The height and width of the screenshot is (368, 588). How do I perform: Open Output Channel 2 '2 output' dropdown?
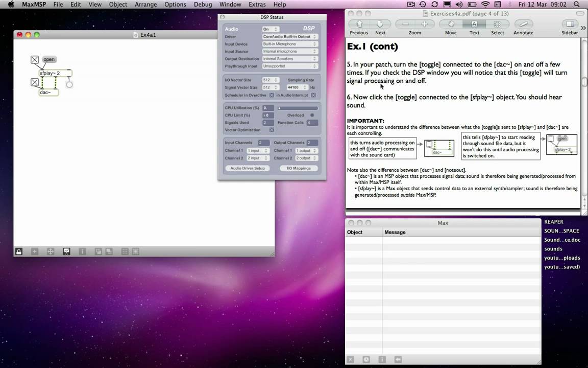[306, 158]
